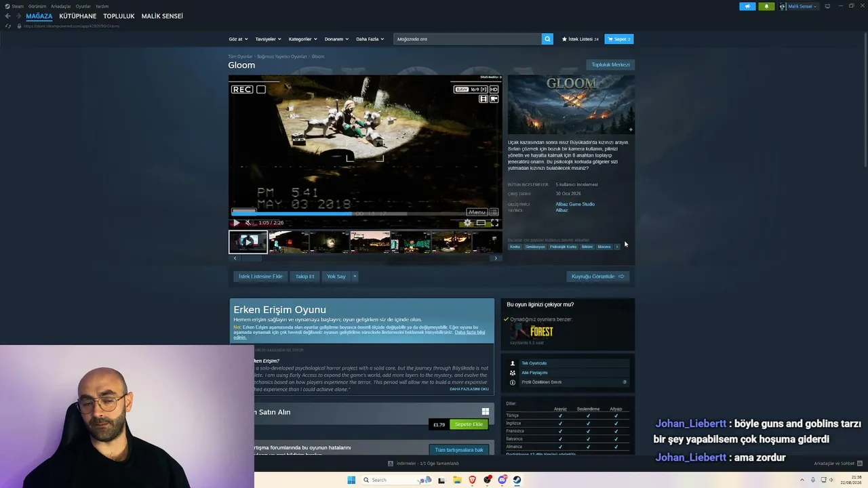Add another tag with plus button
Image resolution: width=868 pixels, height=488 pixels.
point(616,247)
